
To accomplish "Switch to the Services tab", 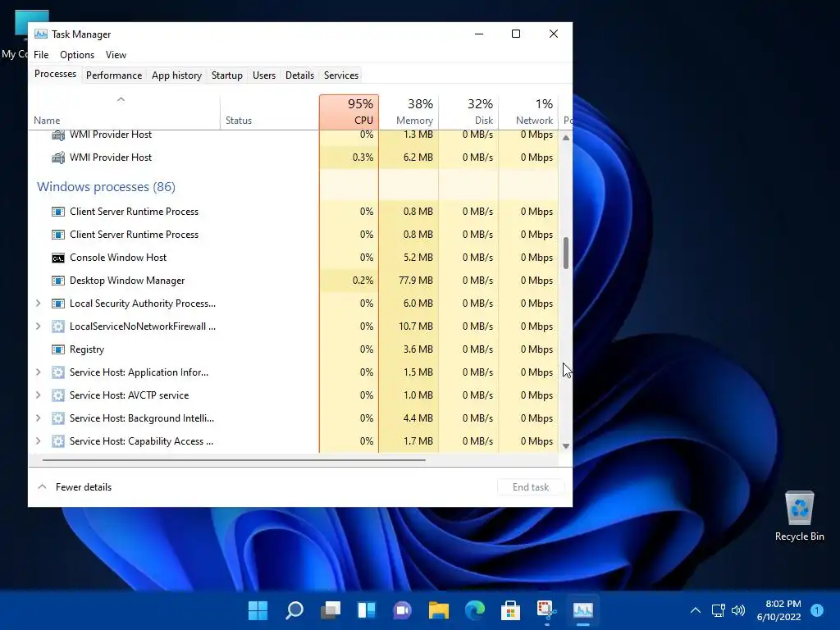I will [x=341, y=75].
